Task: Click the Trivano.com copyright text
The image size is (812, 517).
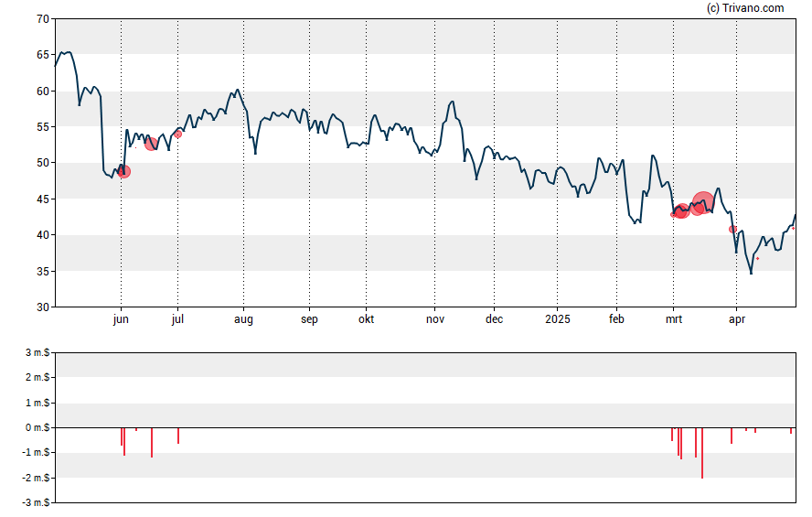Action: 745,7
